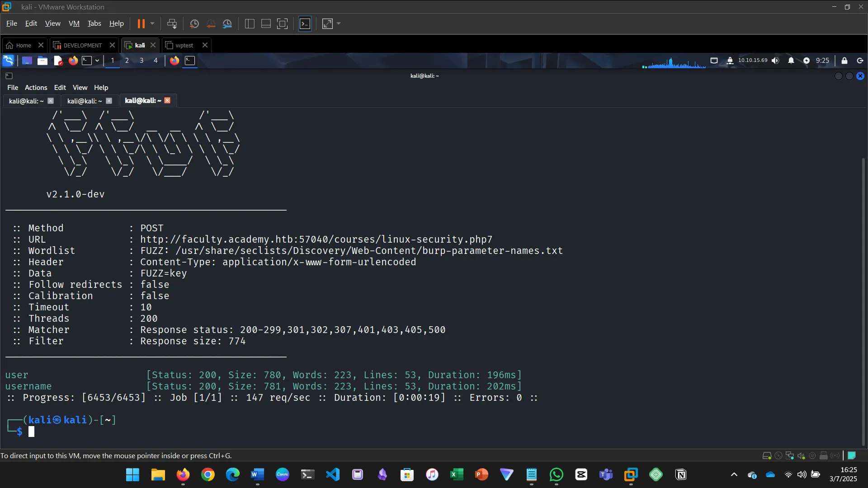Click the lock screen icon on the Kali panel

click(844, 61)
